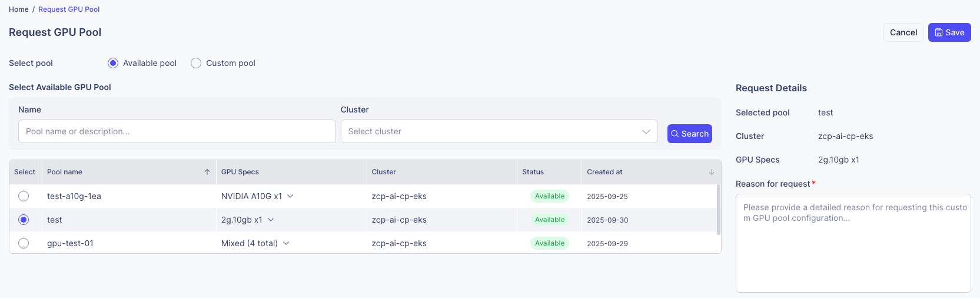Select the Available pool radio option
Image resolution: width=980 pixels, height=298 pixels.
113,63
